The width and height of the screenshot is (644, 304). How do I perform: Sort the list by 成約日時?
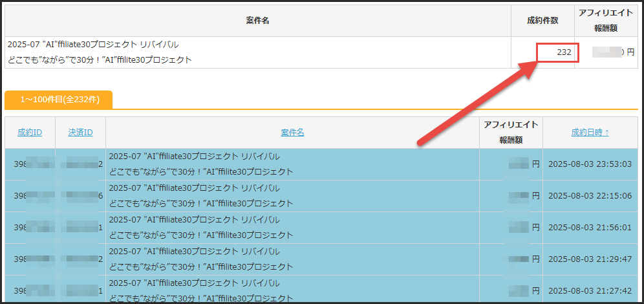[x=590, y=133]
